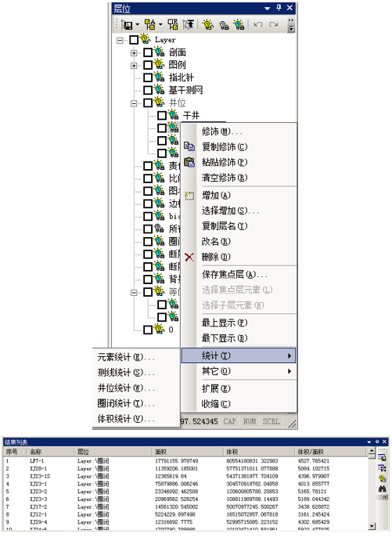Click the bulb-lock icon beside 指北针
Viewport: 392px width, 537px height.
pyautogui.click(x=160, y=77)
